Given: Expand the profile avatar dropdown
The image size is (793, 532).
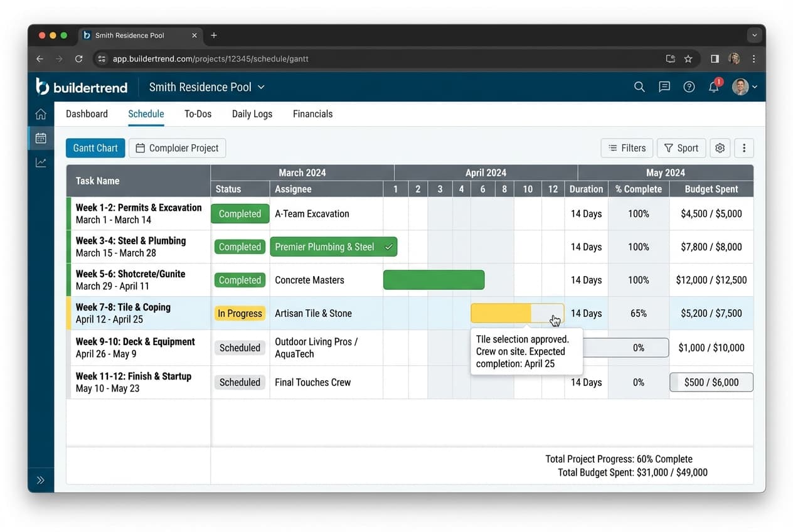Looking at the screenshot, I should click(x=743, y=87).
